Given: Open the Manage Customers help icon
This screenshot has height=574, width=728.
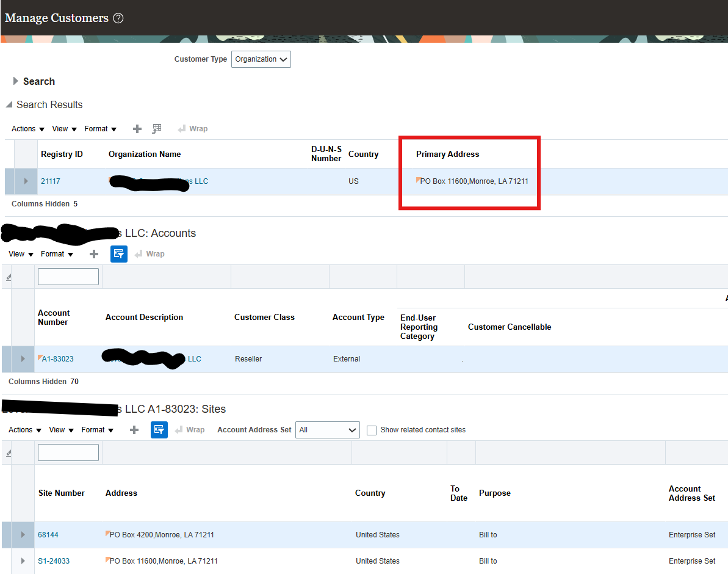Looking at the screenshot, I should pyautogui.click(x=118, y=18).
